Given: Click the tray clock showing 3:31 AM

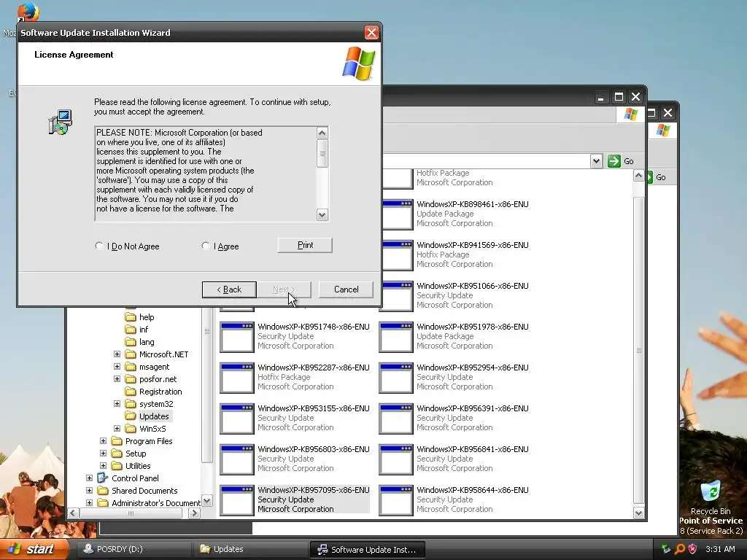Looking at the screenshot, I should pyautogui.click(x=720, y=549).
